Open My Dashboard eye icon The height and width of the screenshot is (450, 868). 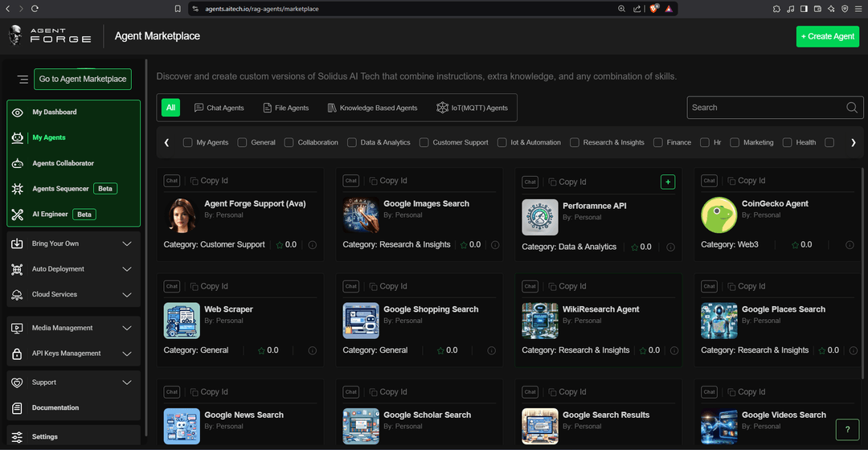18,112
